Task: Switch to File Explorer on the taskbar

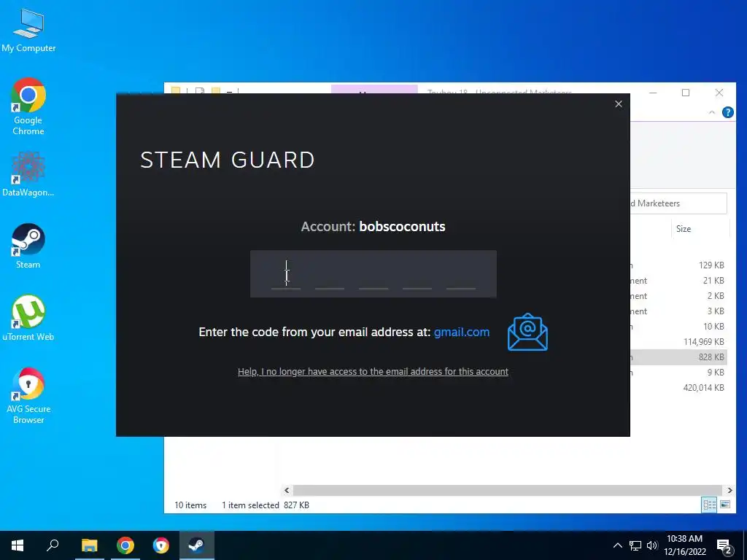Action: point(89,545)
